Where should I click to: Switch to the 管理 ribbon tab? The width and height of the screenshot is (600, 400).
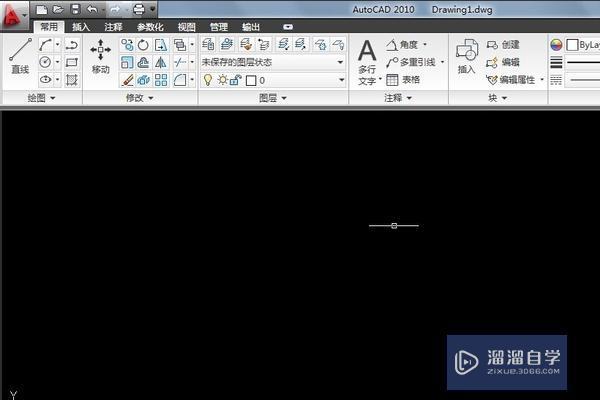coord(218,27)
